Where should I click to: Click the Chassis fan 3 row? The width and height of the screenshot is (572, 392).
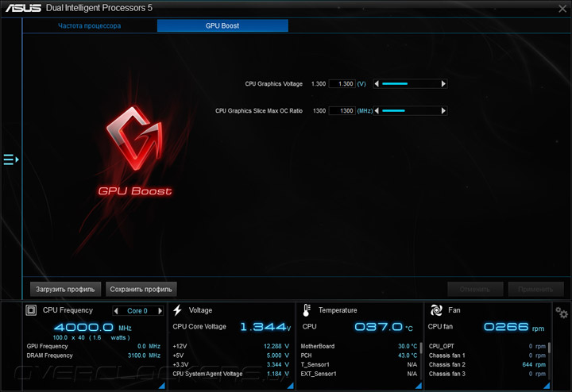[x=487, y=374]
